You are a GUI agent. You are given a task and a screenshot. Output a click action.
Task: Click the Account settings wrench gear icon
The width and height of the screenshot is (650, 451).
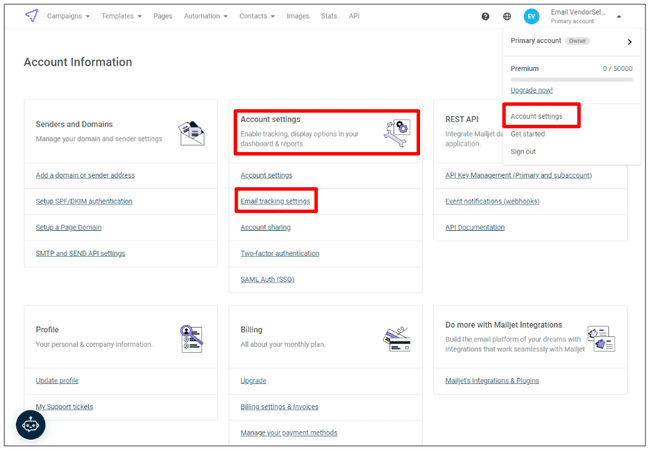[396, 130]
